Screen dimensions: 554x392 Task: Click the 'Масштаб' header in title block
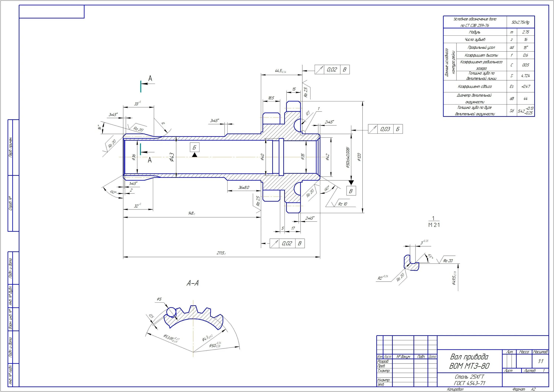point(541,352)
